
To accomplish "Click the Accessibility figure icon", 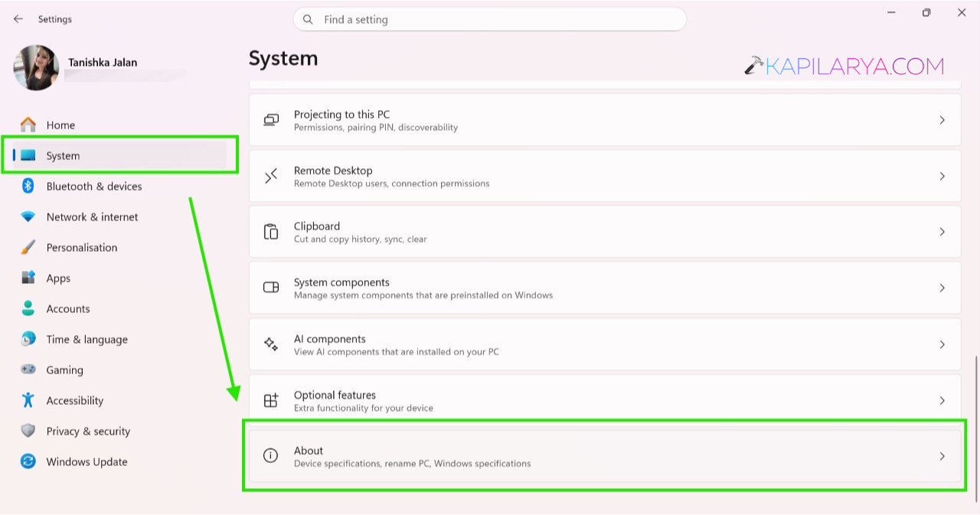I will (x=28, y=400).
